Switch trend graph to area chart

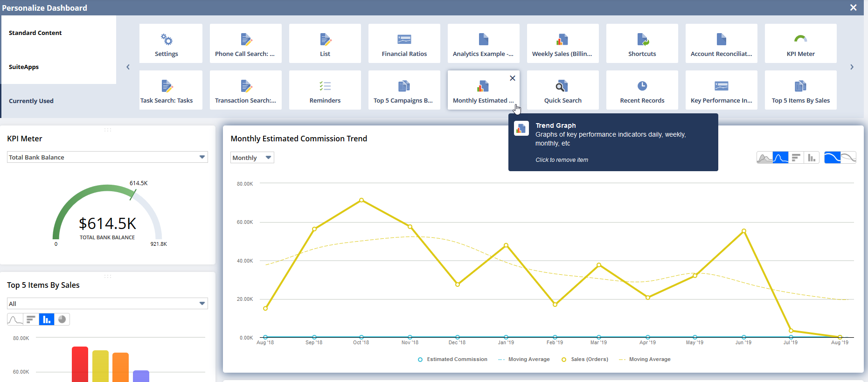[x=764, y=158]
